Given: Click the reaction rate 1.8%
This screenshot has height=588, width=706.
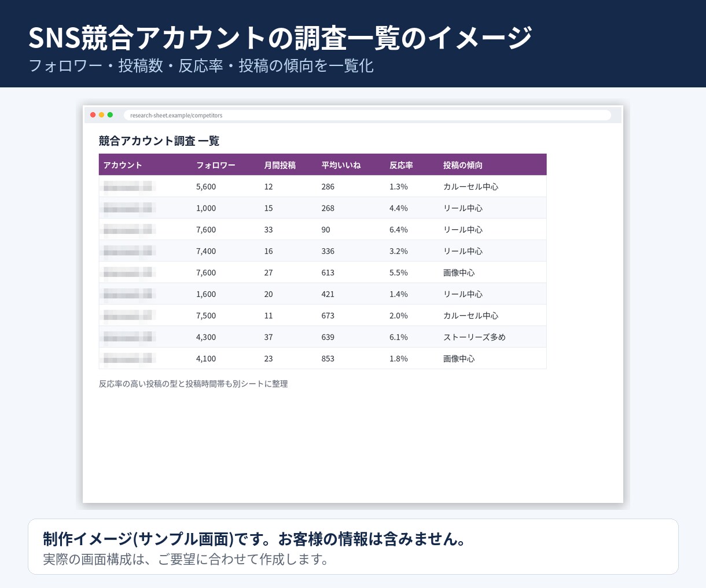Looking at the screenshot, I should 399,359.
